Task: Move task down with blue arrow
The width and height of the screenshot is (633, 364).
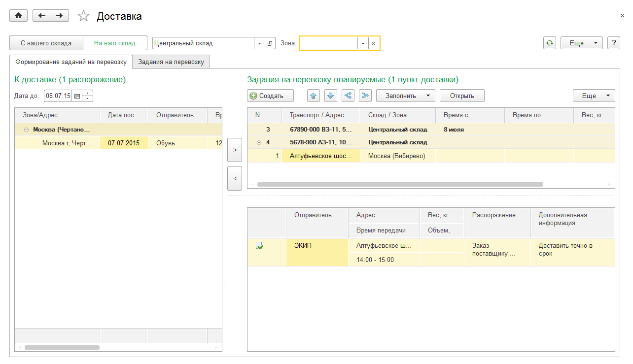Action: [x=331, y=96]
